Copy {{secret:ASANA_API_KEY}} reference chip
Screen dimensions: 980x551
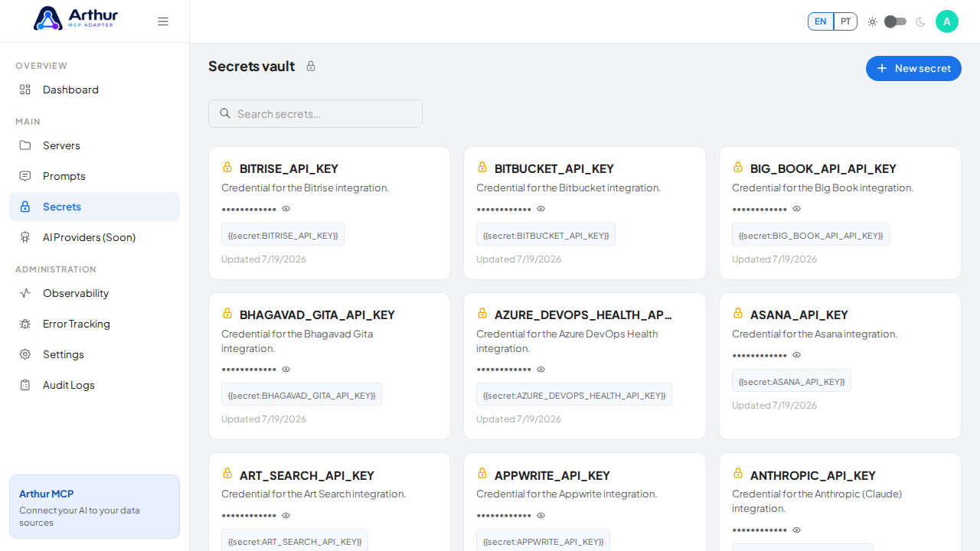(792, 380)
